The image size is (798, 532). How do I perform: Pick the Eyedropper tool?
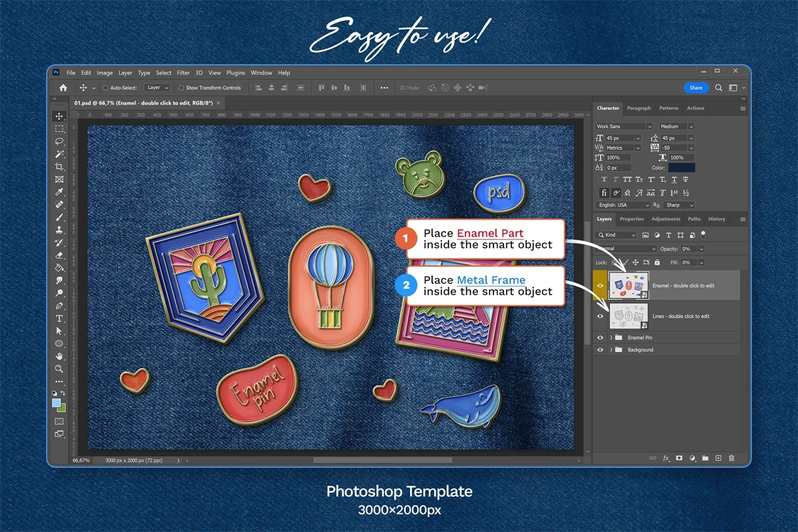(59, 192)
